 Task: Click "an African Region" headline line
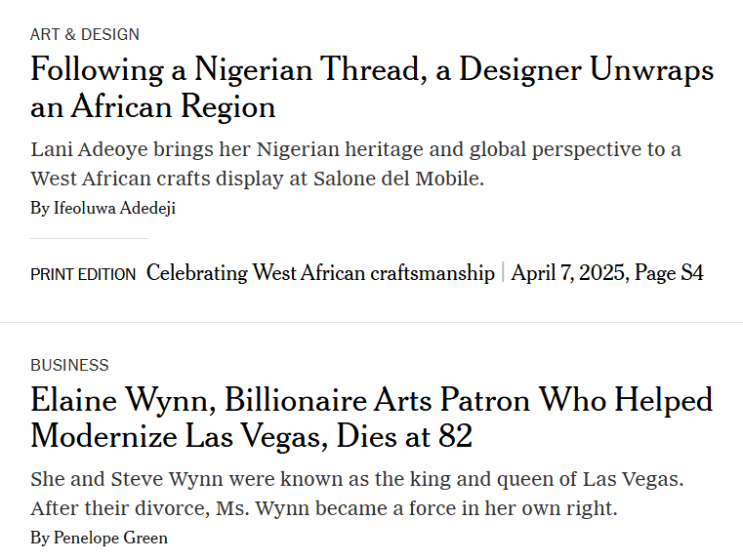tap(152, 106)
